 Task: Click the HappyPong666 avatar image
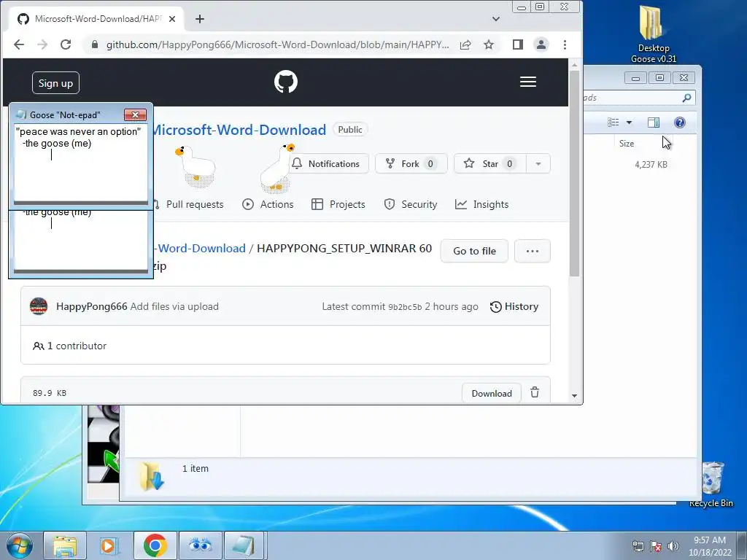pyautogui.click(x=39, y=306)
